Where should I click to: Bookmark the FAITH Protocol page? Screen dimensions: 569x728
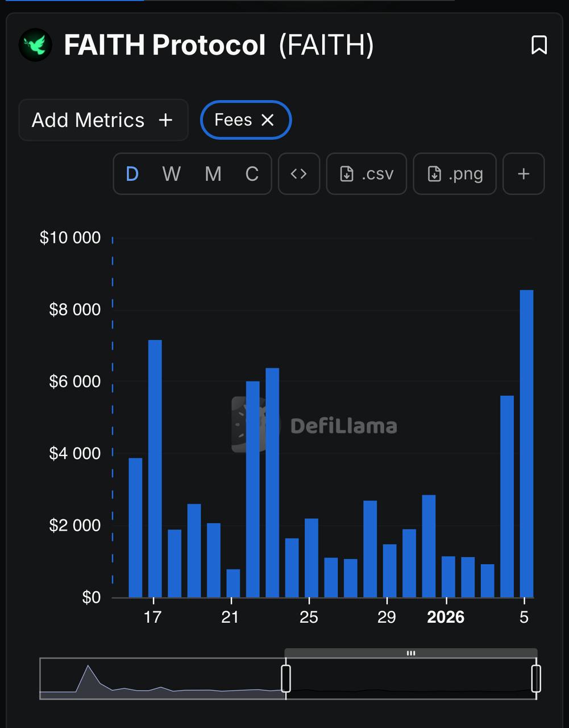click(539, 45)
